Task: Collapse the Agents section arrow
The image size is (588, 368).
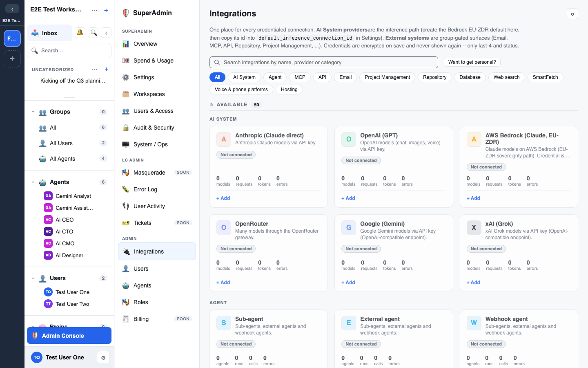Action: [x=33, y=182]
